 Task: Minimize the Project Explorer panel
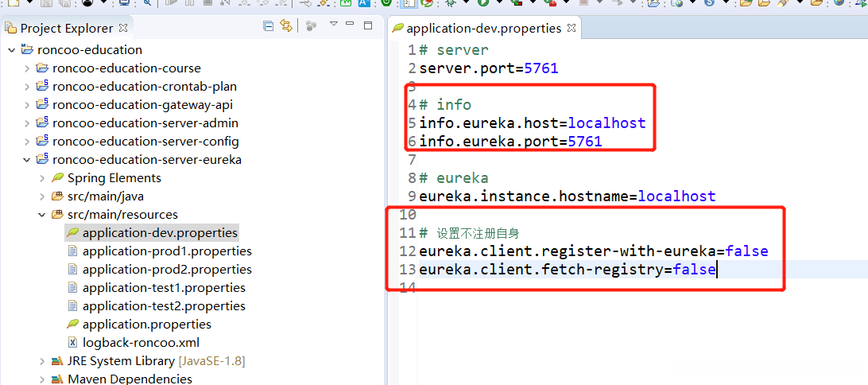pos(351,25)
